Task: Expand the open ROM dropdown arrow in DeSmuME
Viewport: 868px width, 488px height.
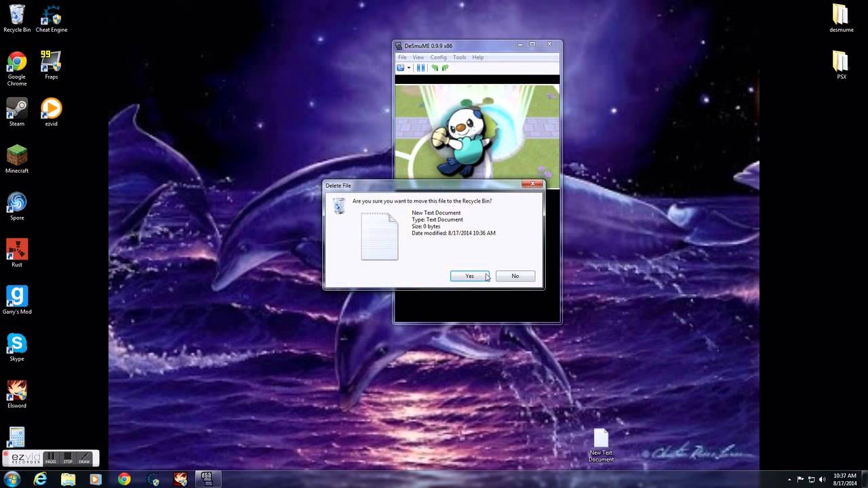Action: (409, 68)
